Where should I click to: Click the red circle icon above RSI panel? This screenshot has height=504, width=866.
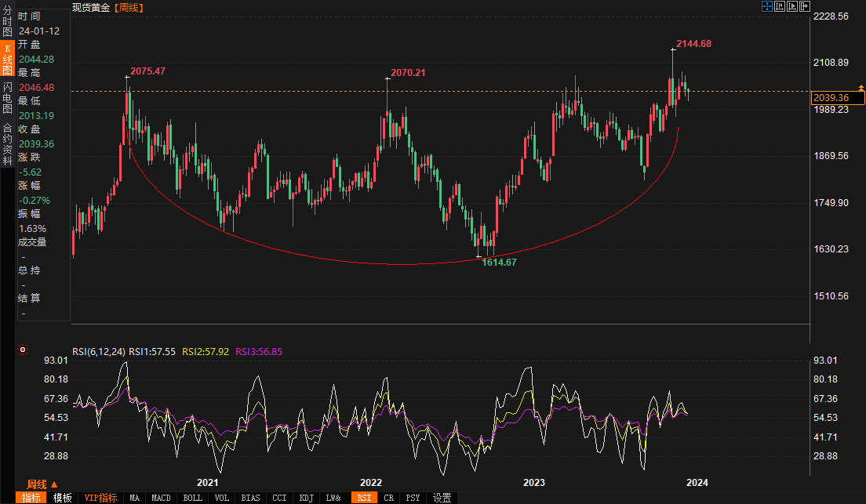[23, 350]
